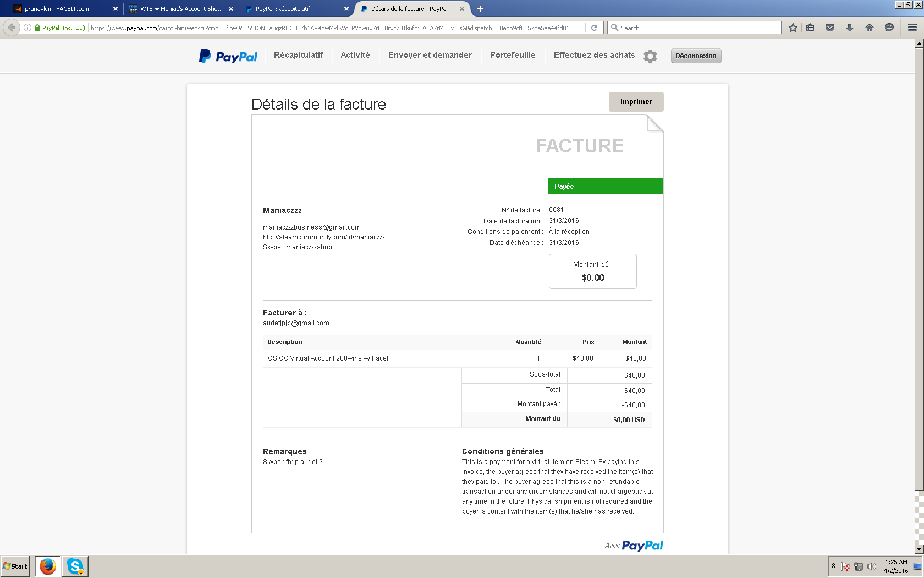Viewport: 924px width, 578px height.
Task: Click the Skype : maniaczzzshop text
Action: tap(298, 247)
